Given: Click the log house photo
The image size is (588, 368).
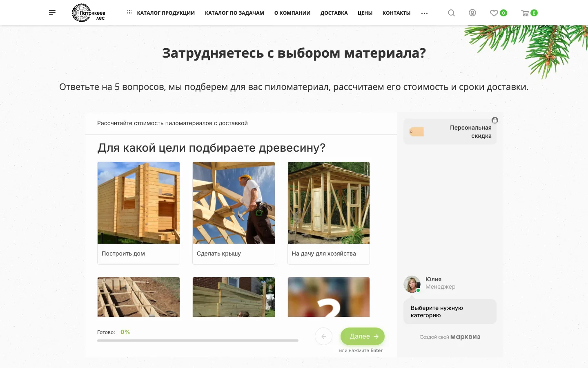Looking at the screenshot, I should coord(138,203).
